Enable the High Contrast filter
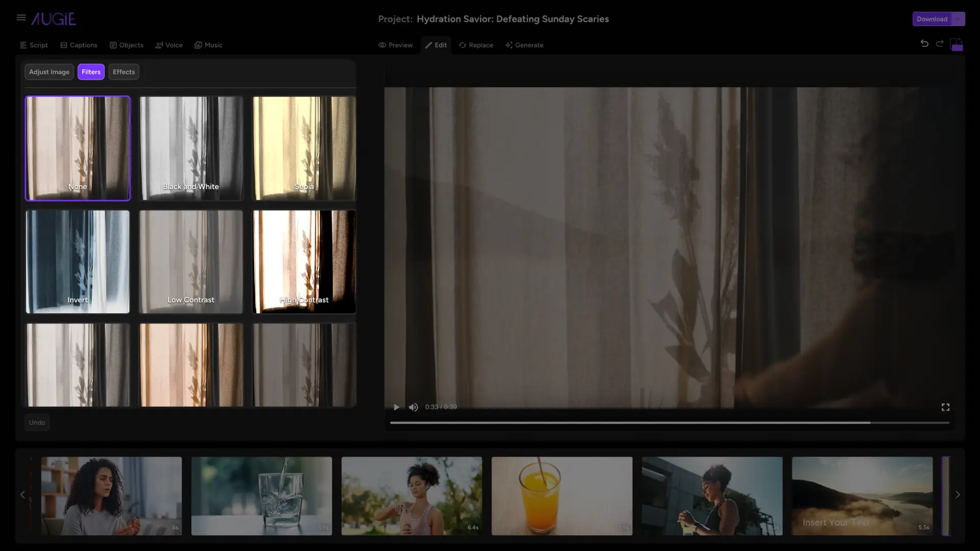This screenshot has height=551, width=980. coord(304,261)
